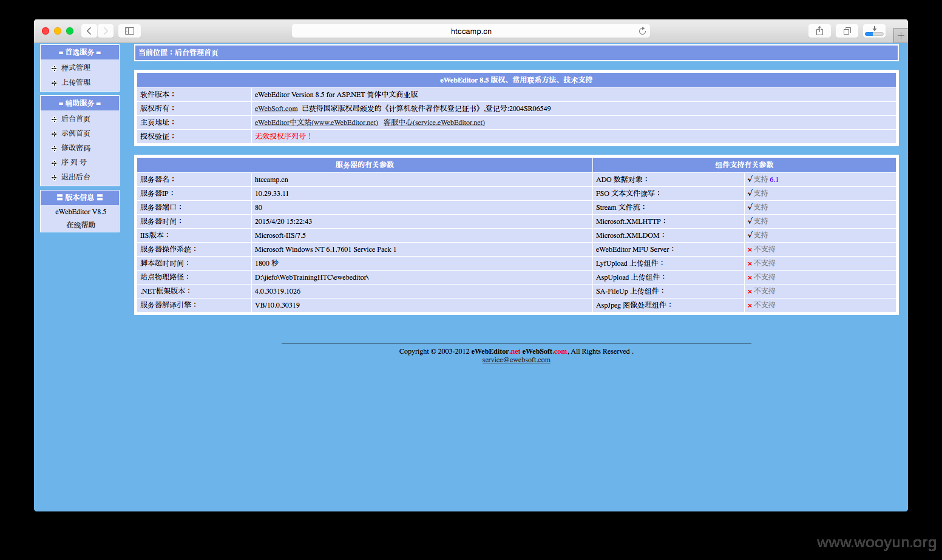Click 服务器的有关参数 table header

[365, 165]
